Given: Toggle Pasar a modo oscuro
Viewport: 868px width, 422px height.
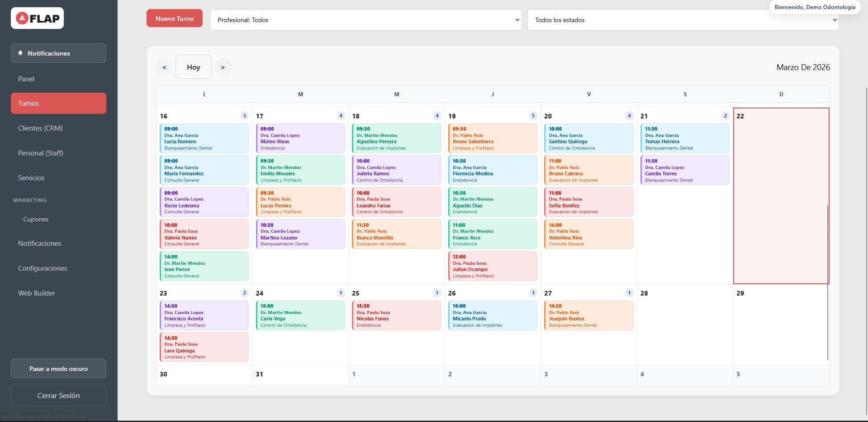Looking at the screenshot, I should (58, 369).
